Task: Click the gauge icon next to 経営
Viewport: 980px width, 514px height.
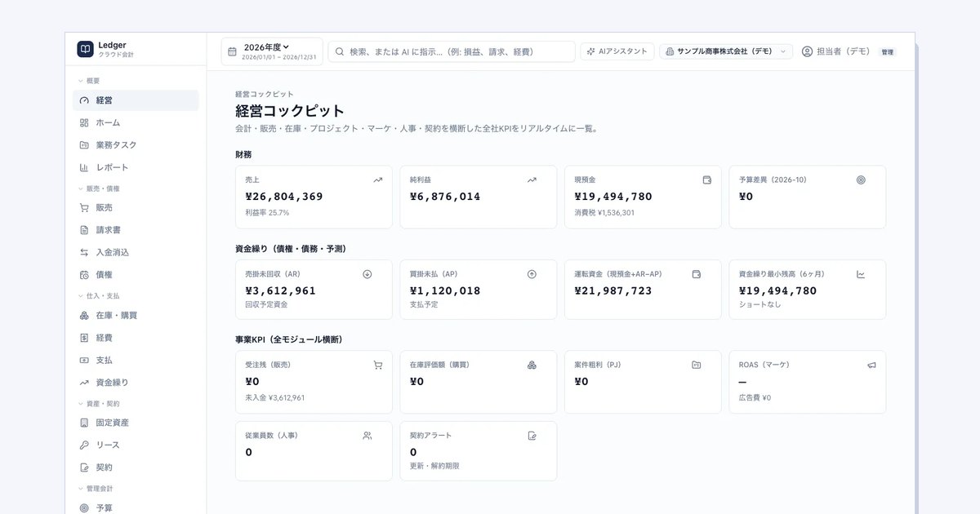Action: [84, 100]
